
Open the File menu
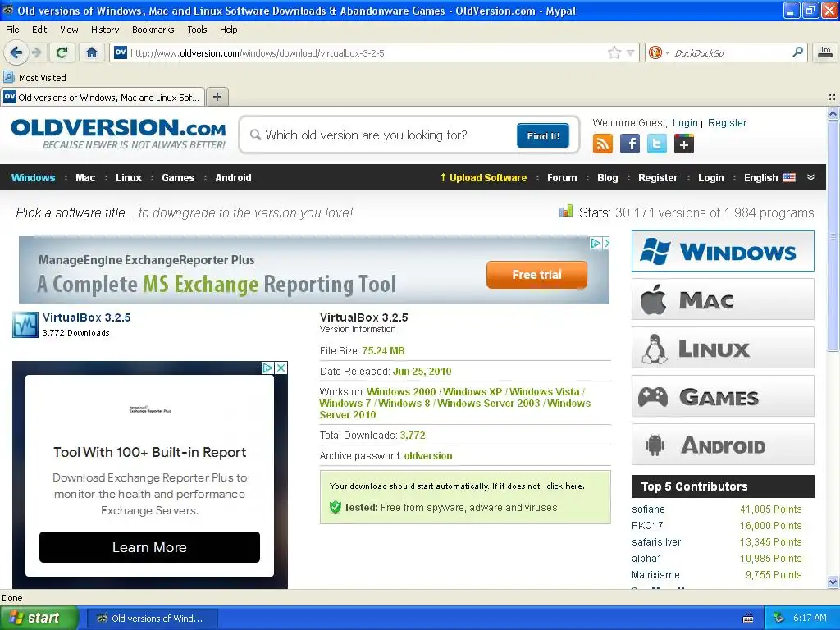(12, 30)
